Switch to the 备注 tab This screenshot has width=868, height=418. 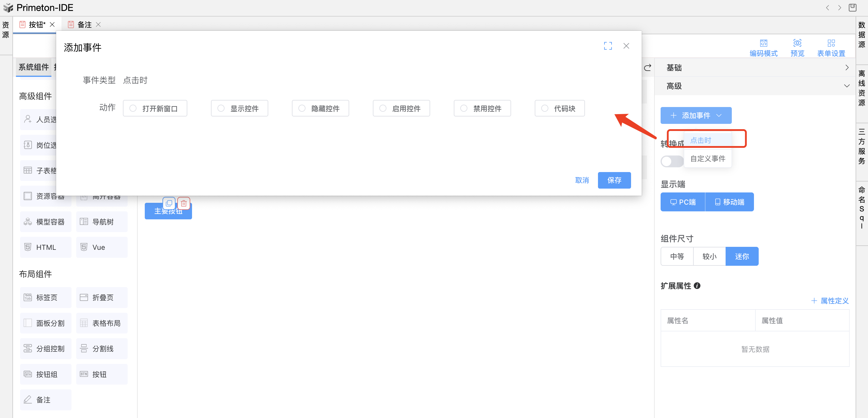coord(84,25)
